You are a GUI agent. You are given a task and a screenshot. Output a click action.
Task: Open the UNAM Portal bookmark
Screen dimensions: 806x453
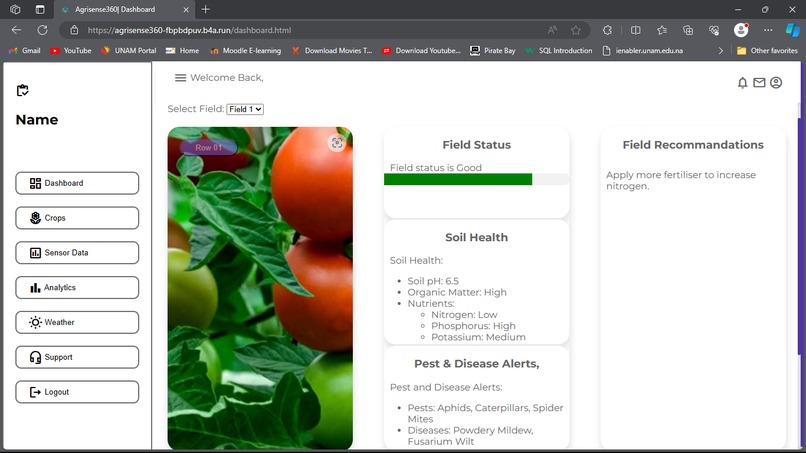pyautogui.click(x=129, y=50)
